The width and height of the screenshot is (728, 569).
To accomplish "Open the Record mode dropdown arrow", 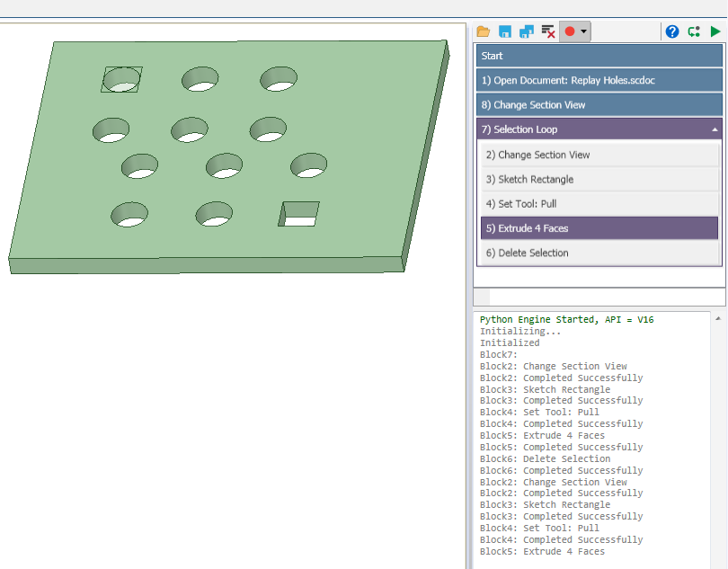I will (583, 31).
